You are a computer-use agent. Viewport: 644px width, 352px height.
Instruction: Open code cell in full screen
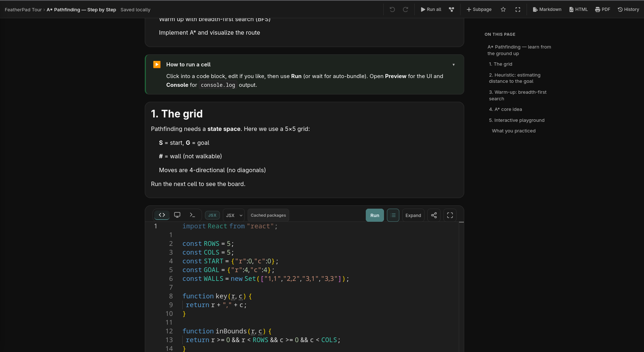[450, 215]
